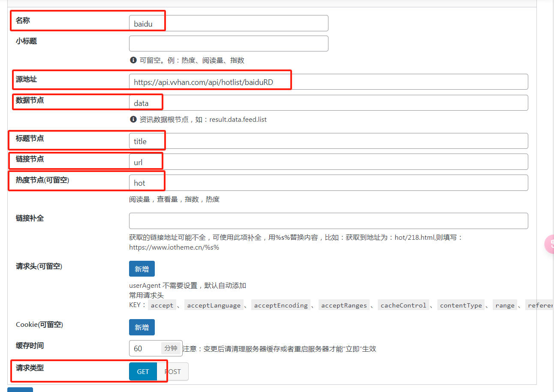Click the info icon beside the 可留空 hint

tap(133, 60)
